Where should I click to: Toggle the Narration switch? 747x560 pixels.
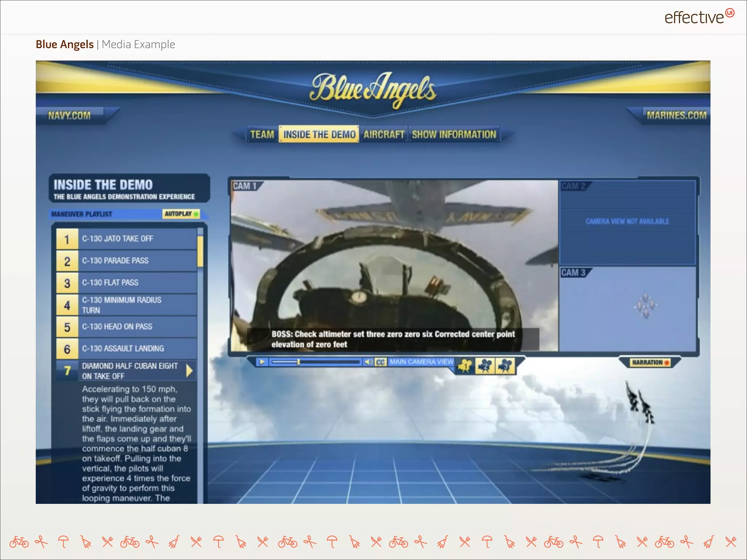[x=650, y=362]
